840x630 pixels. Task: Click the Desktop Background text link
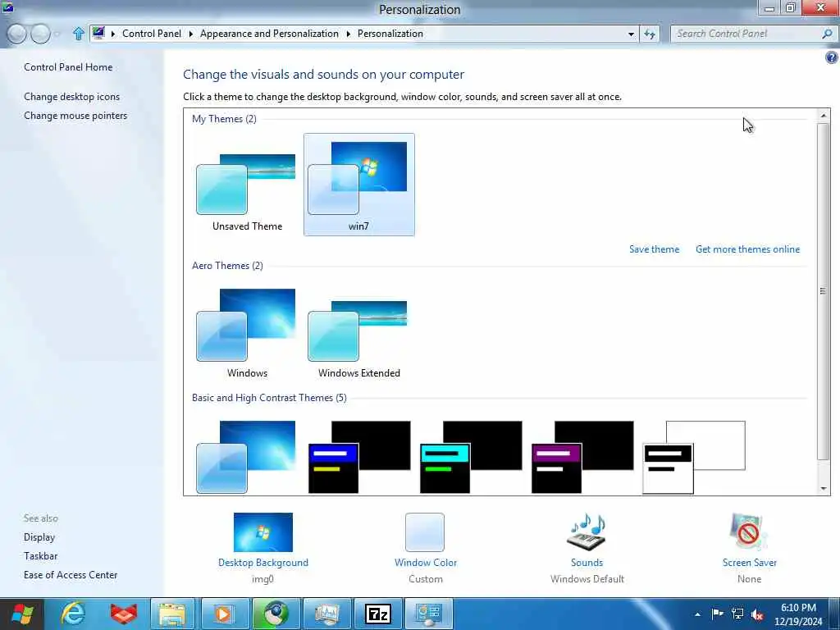click(263, 563)
